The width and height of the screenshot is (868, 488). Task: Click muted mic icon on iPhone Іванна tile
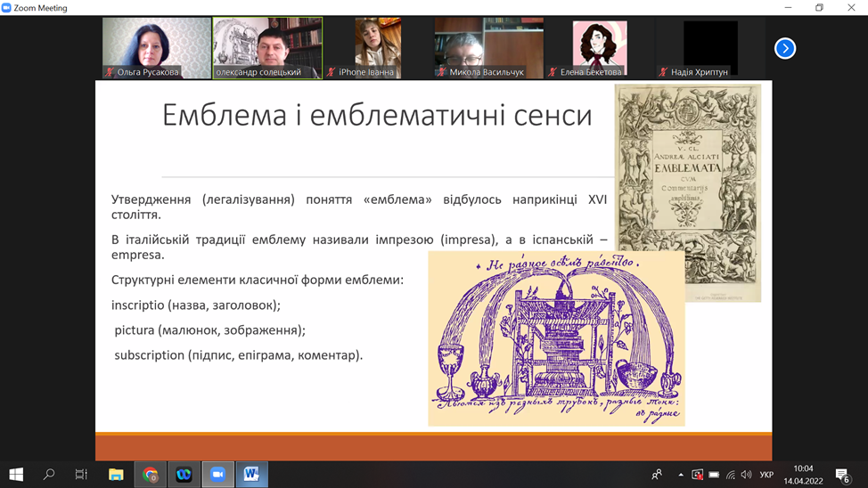coord(332,72)
